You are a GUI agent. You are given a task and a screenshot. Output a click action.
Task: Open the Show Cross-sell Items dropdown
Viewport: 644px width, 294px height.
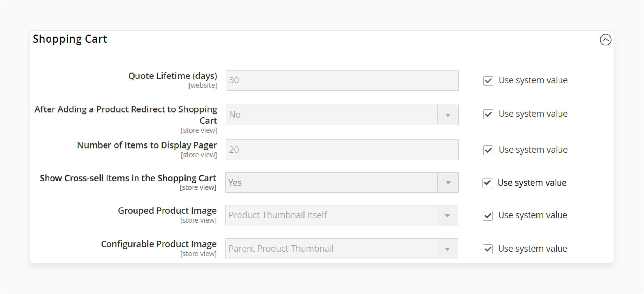(342, 183)
